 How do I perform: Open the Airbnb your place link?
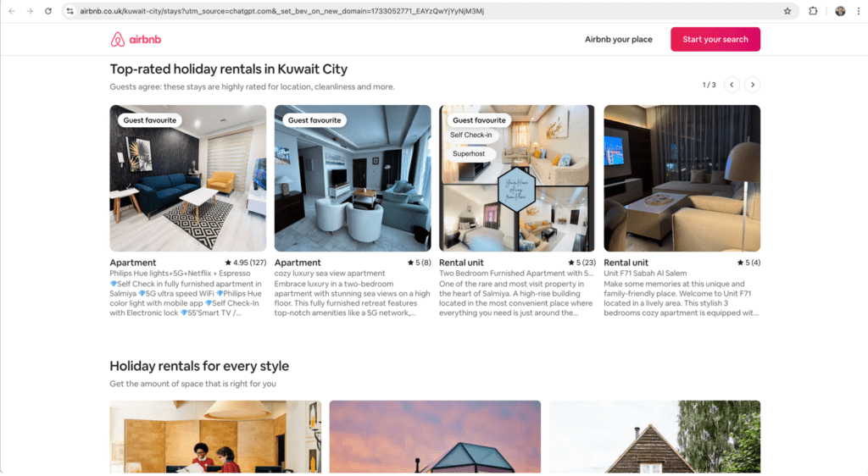[x=618, y=39]
